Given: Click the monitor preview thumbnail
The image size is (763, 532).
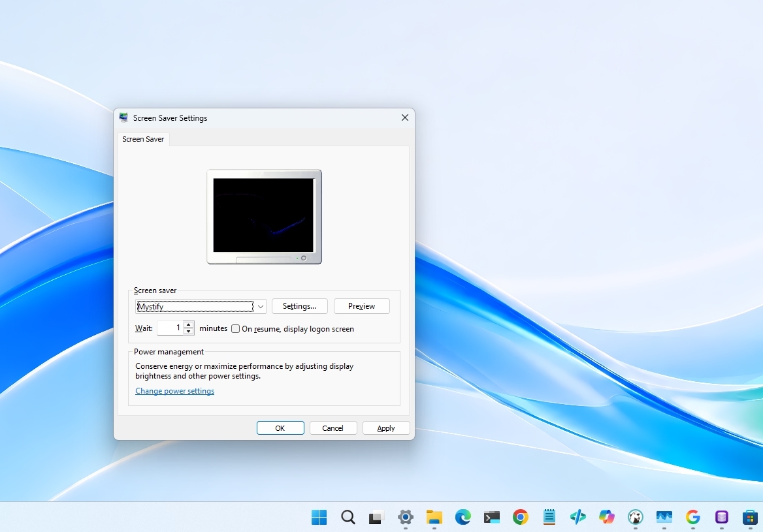Looking at the screenshot, I should point(264,217).
